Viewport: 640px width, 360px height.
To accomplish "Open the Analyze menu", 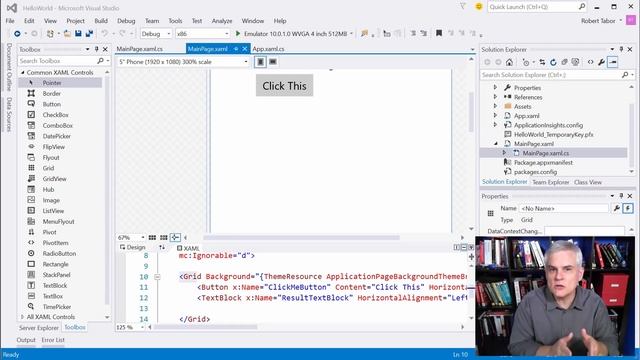I will 222,21.
